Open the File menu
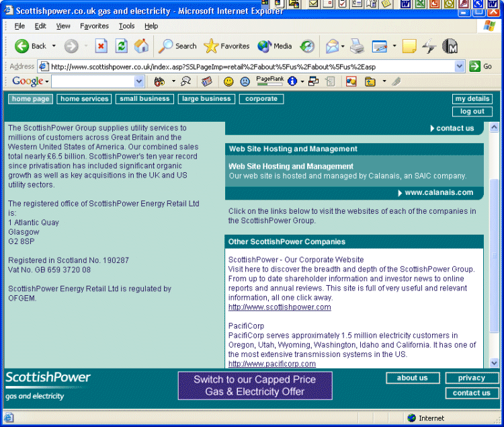The width and height of the screenshot is (504, 427). pyautogui.click(x=19, y=26)
